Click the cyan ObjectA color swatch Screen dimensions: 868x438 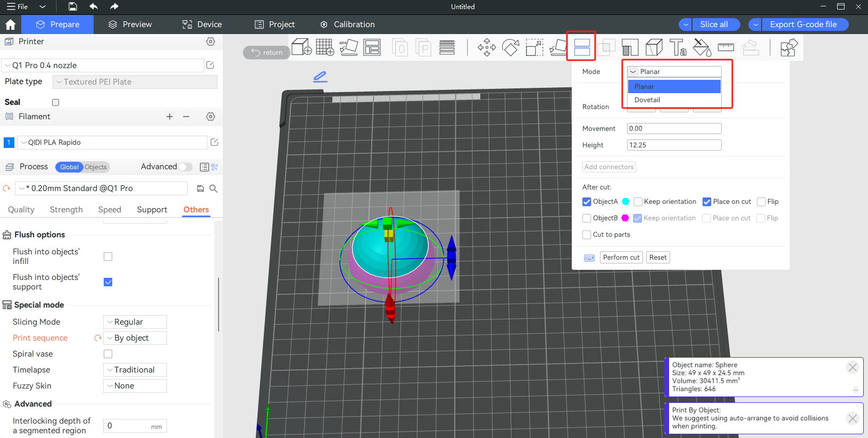[626, 202]
